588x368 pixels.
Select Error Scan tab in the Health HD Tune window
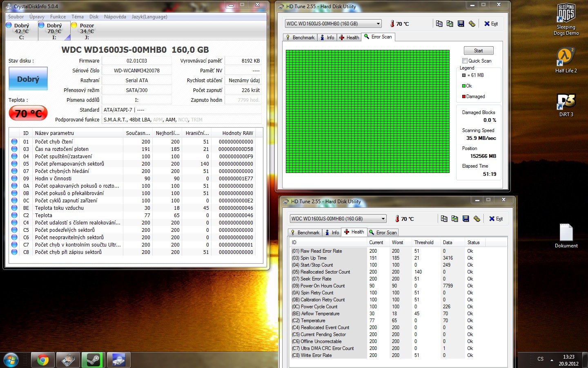point(383,233)
